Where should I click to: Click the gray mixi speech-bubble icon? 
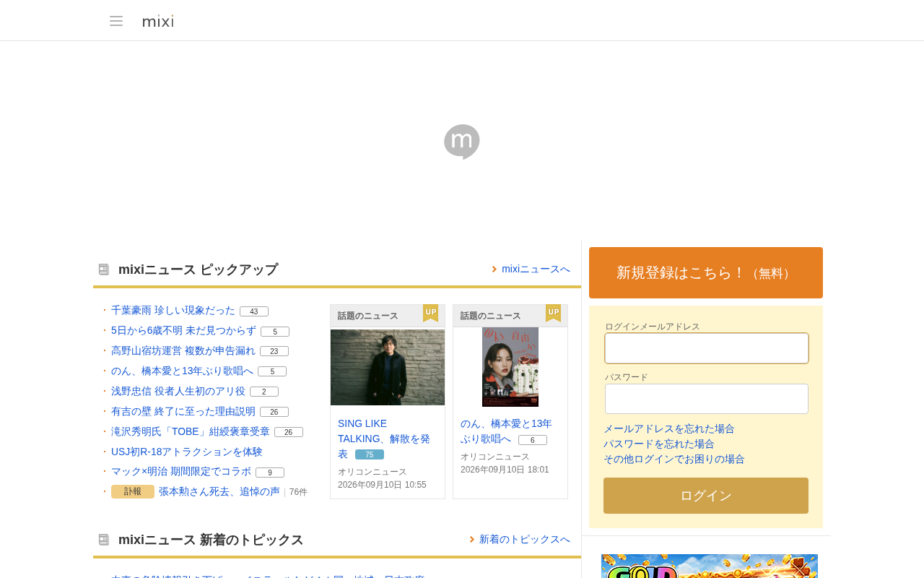462,142
